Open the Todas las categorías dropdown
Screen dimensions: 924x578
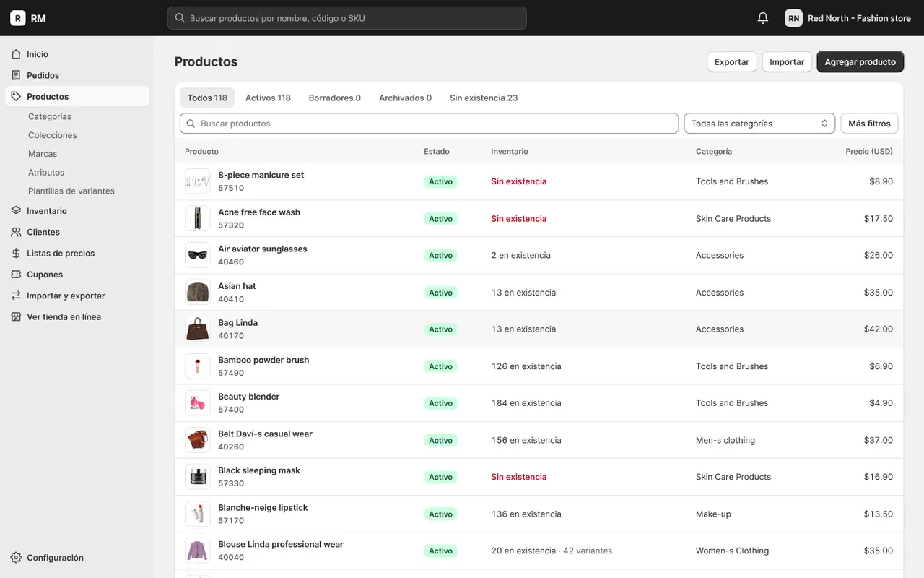click(759, 124)
